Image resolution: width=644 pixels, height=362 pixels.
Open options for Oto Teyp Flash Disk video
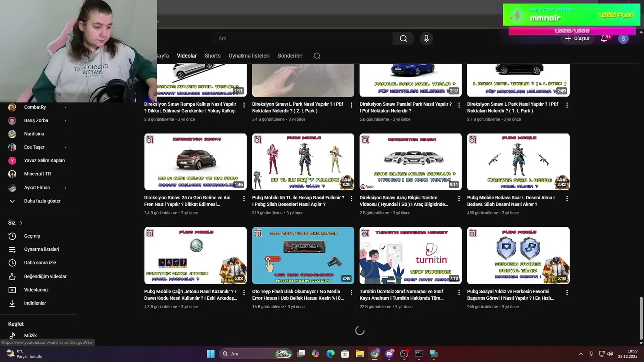352,292
